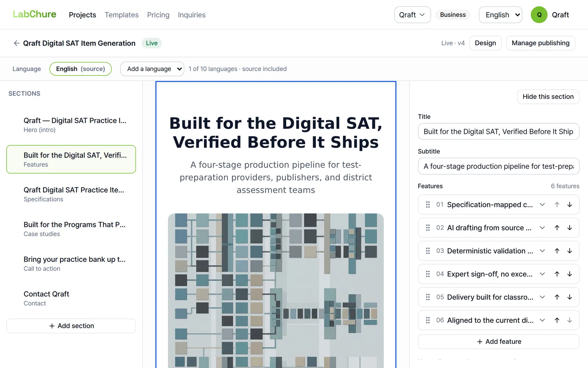The image size is (588, 368).
Task: Grab drag handle of feature 06 Aligned
Action: (428, 320)
